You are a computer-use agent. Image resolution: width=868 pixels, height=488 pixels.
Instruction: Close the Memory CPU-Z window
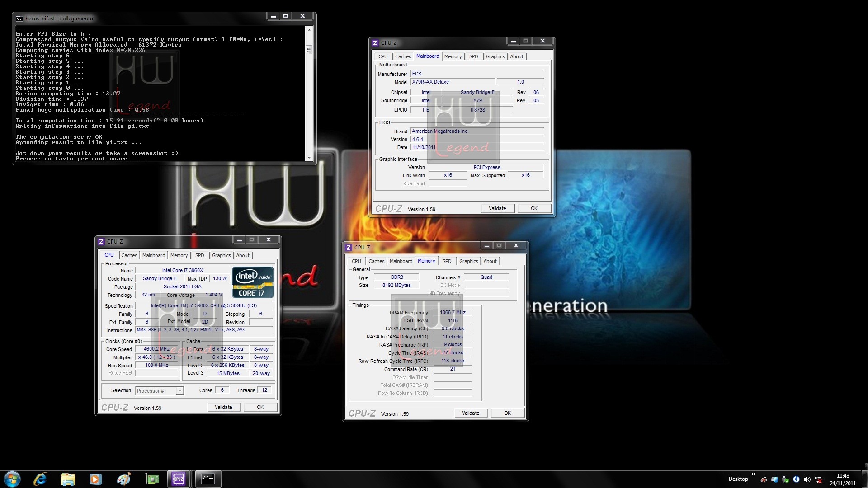(516, 246)
